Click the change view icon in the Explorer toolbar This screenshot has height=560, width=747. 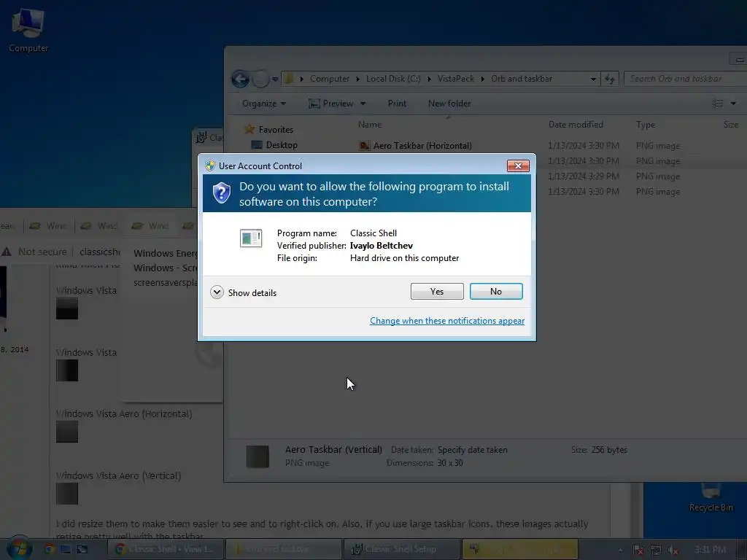tap(718, 104)
